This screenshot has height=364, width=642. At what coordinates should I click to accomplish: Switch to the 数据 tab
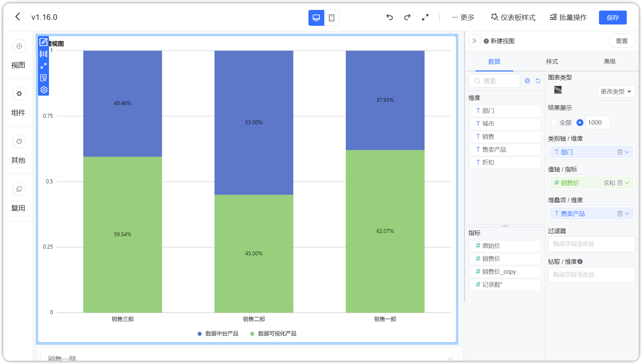(494, 62)
